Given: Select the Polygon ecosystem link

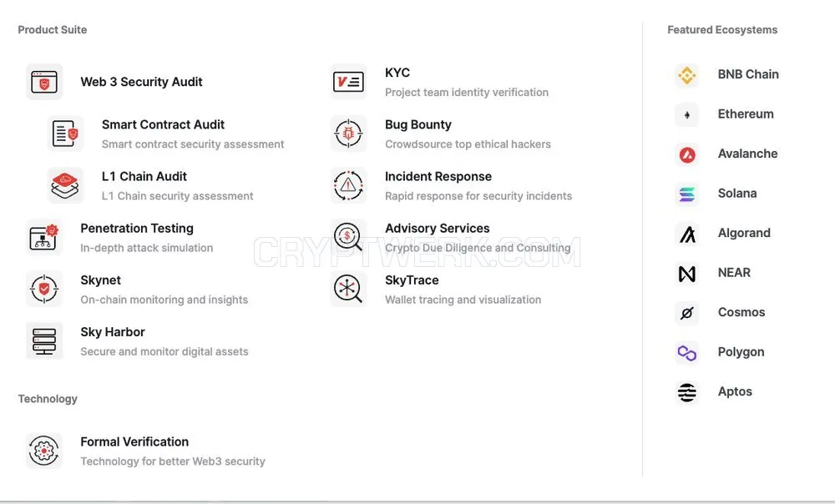Looking at the screenshot, I should [x=720, y=352].
